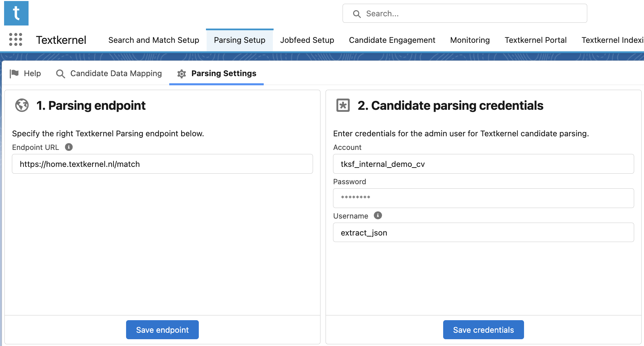Open the App Launcher grid icon
Viewport: 644px width, 346px height.
(x=16, y=39)
